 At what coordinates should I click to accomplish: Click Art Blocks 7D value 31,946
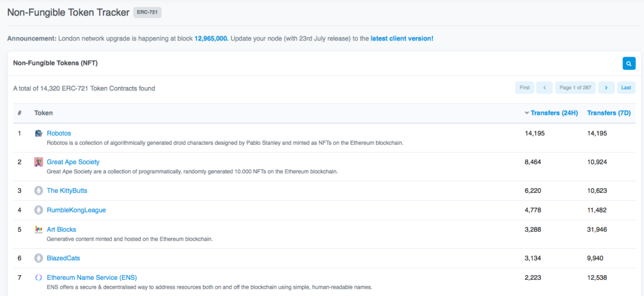coord(597,229)
